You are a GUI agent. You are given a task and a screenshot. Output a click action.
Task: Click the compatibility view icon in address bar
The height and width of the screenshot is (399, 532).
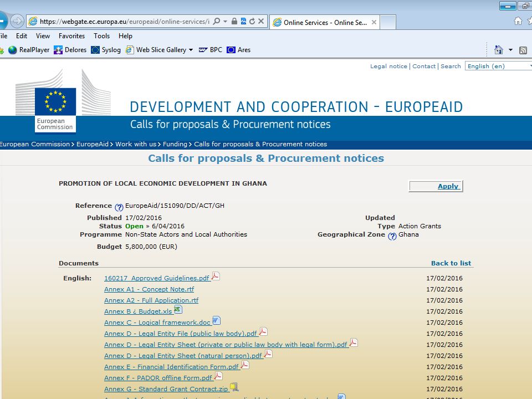(x=243, y=22)
